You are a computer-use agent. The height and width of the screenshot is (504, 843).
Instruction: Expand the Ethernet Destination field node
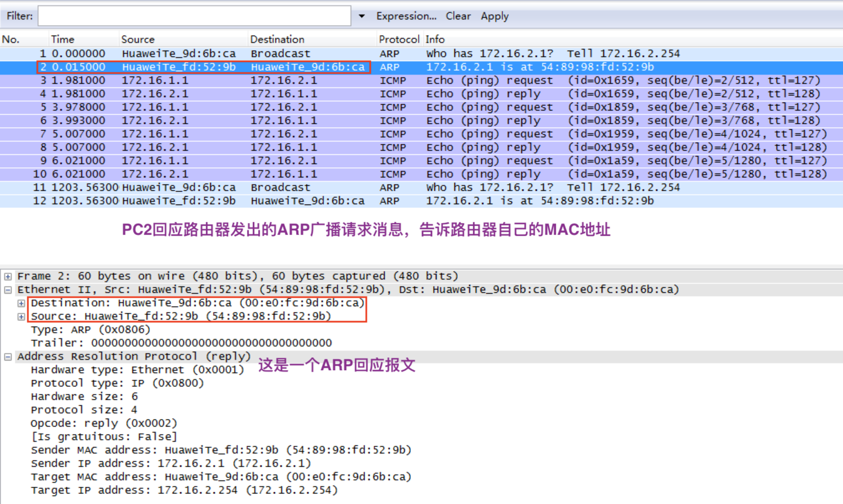(21, 303)
